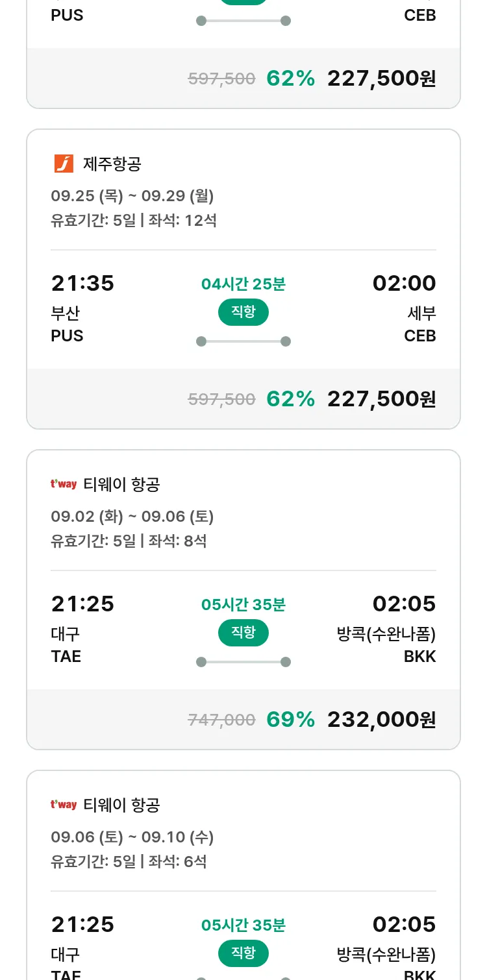Tap the 직항 badge on the 09.02 Daegu flight
Viewport: 487px width, 980px height.
[243, 633]
